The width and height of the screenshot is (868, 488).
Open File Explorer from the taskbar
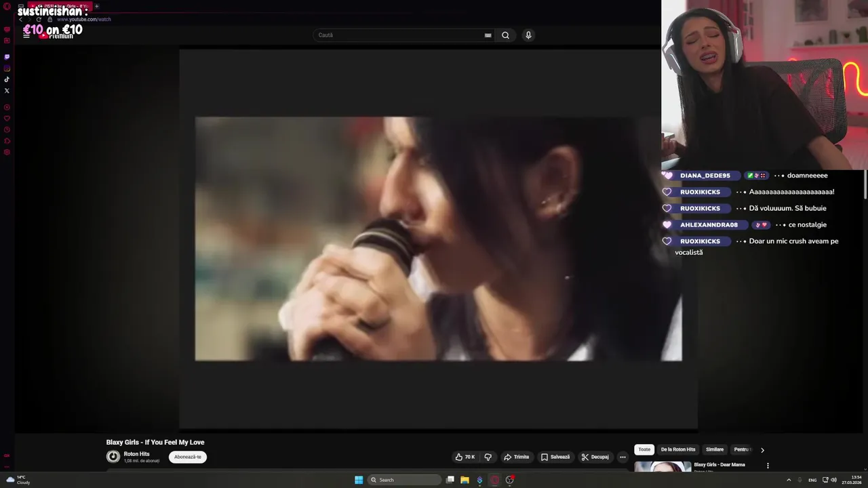(x=465, y=480)
